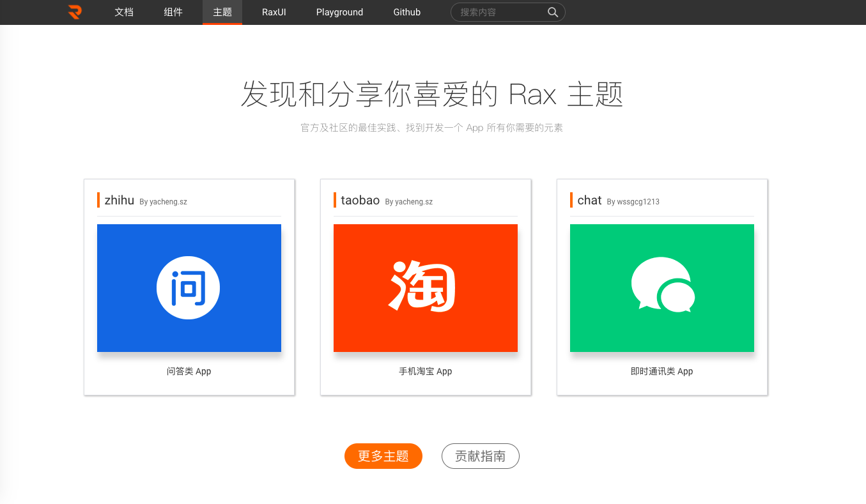Select the 主题 tab in navbar

222,12
